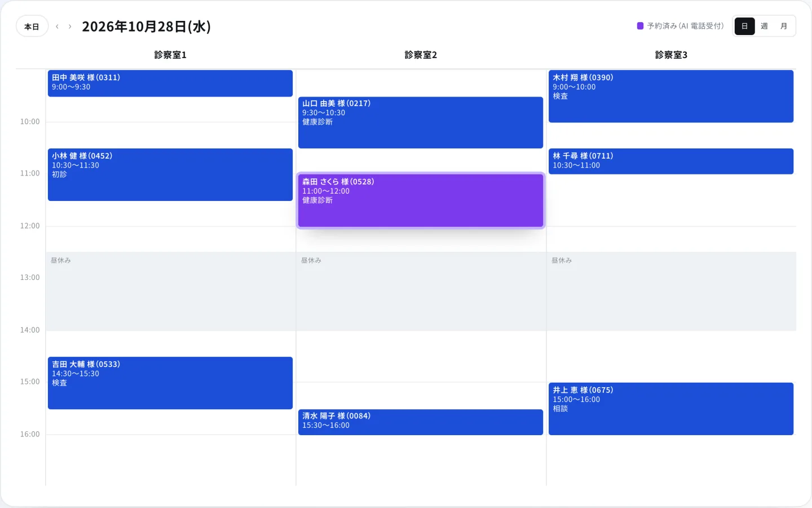Click the 予約済み (AI 電話受付) legend label
Viewport: 812px width, 508px height.
[685, 26]
